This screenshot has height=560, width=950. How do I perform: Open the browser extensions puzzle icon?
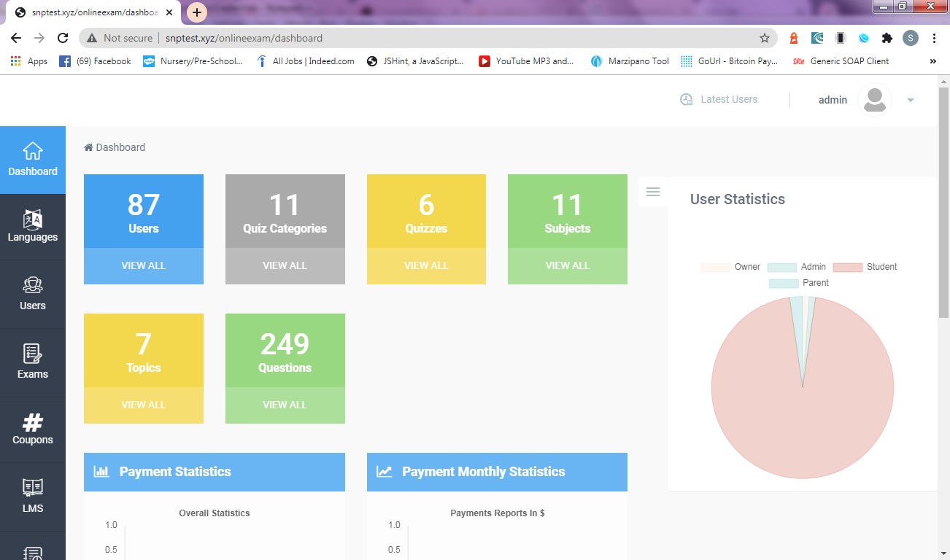click(887, 38)
